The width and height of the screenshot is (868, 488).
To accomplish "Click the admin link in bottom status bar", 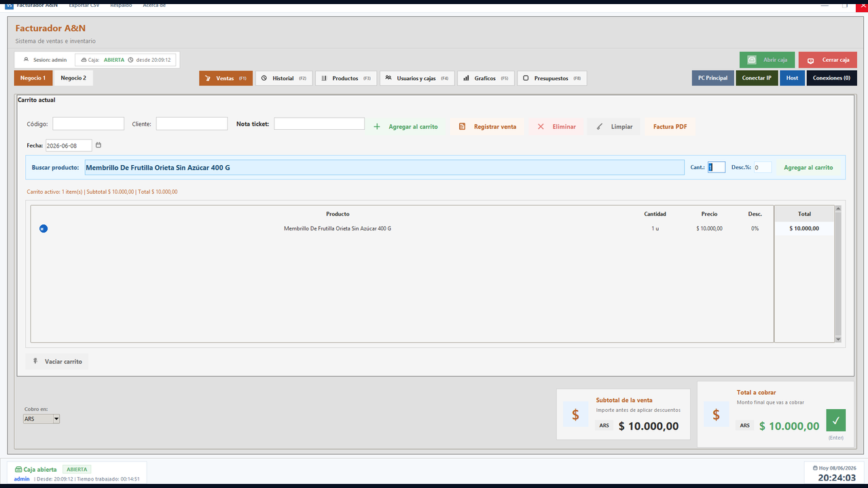I will click(x=22, y=479).
